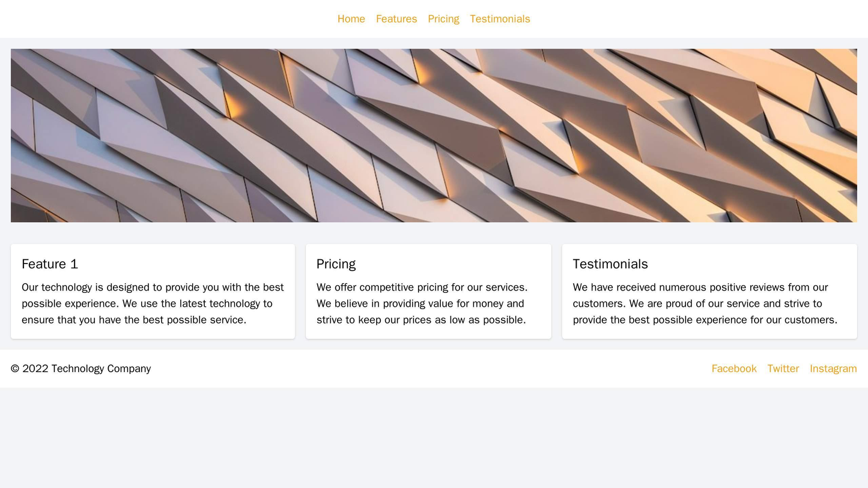This screenshot has height=488, width=868.
Task: Open the Testimonials navigation link
Action: (499, 19)
